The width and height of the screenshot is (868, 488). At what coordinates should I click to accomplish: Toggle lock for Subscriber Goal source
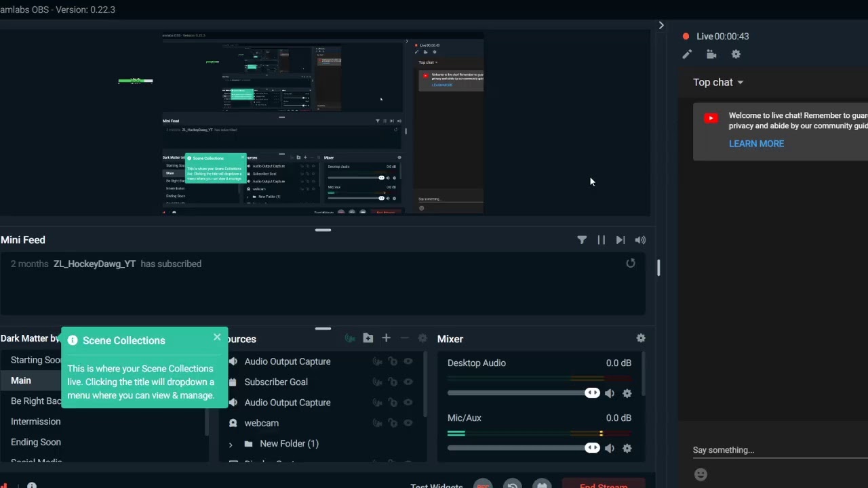pyautogui.click(x=393, y=382)
